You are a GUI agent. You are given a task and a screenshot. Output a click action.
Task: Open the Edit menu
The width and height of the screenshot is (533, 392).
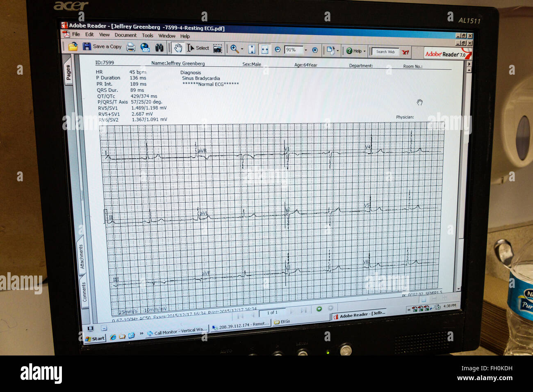[89, 35]
